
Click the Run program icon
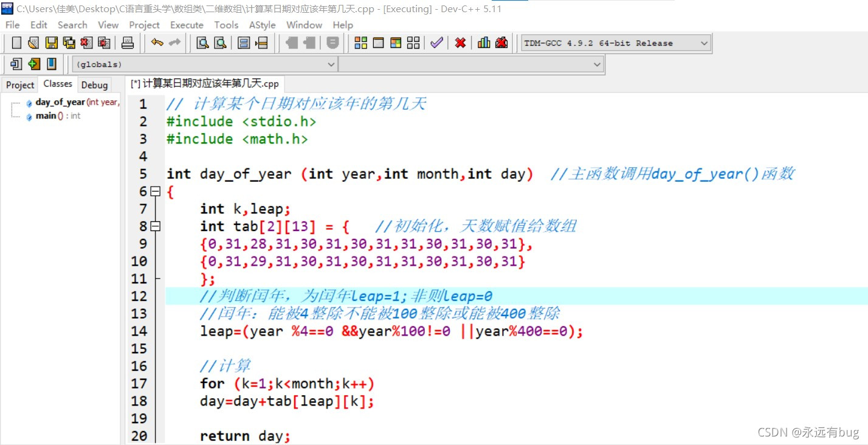pos(378,43)
